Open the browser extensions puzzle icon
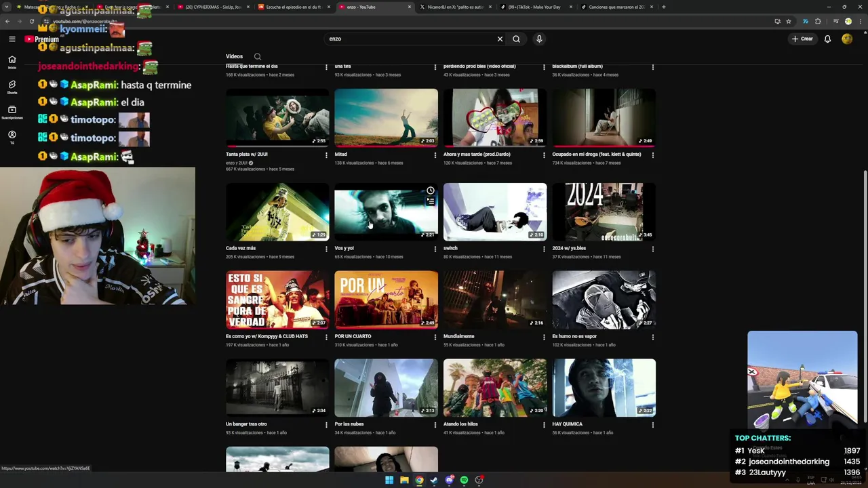Screen dimensions: 868x488 818,21
